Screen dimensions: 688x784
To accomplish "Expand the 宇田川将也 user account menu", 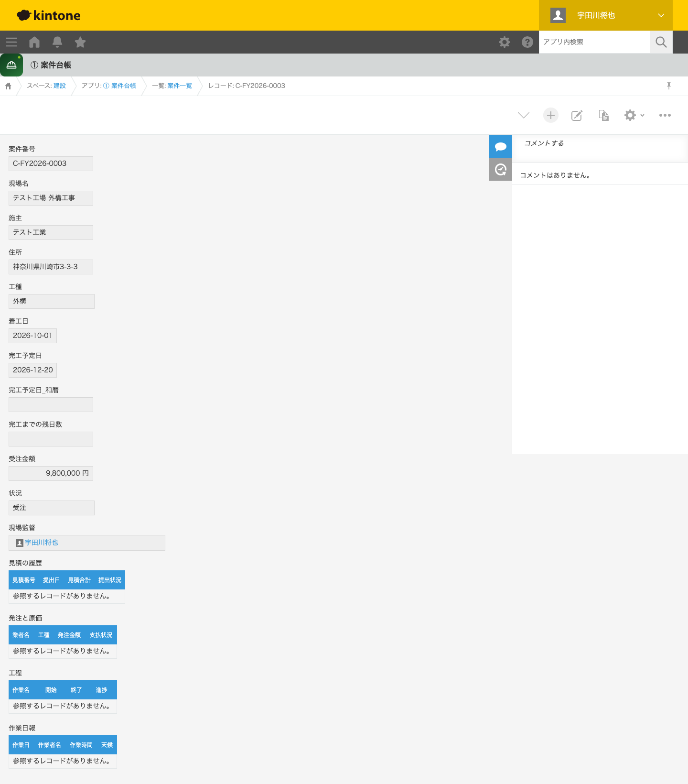I will pos(606,15).
